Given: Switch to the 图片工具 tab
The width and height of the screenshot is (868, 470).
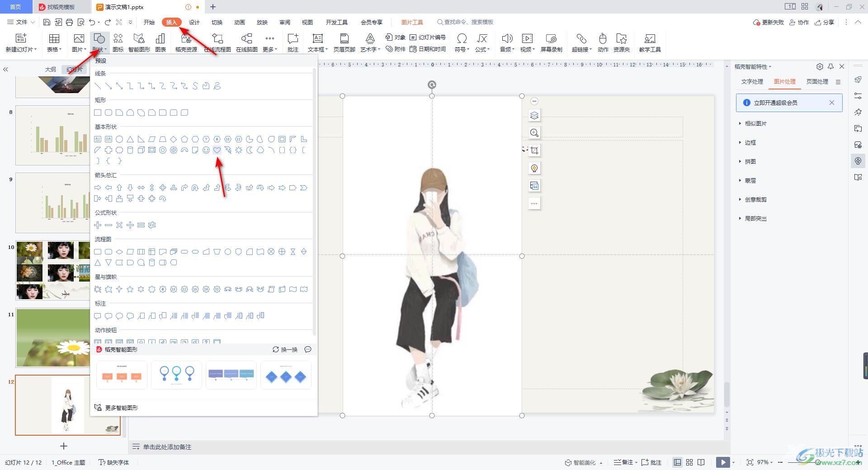Looking at the screenshot, I should click(x=412, y=22).
